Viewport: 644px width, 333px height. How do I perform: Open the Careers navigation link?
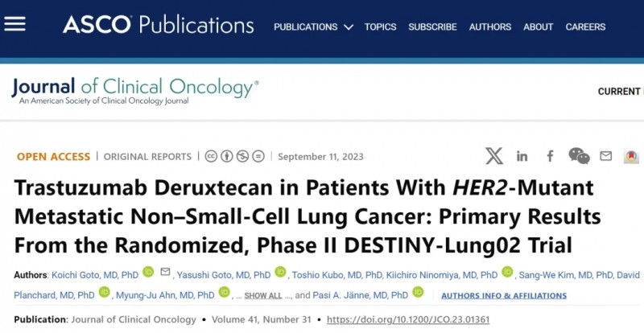(x=585, y=27)
